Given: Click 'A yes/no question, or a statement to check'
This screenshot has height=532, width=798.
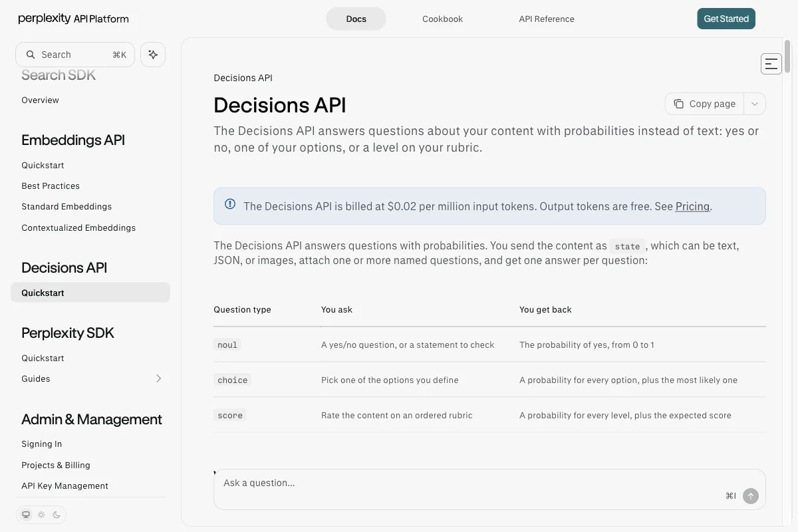Looking at the screenshot, I should click(408, 344).
